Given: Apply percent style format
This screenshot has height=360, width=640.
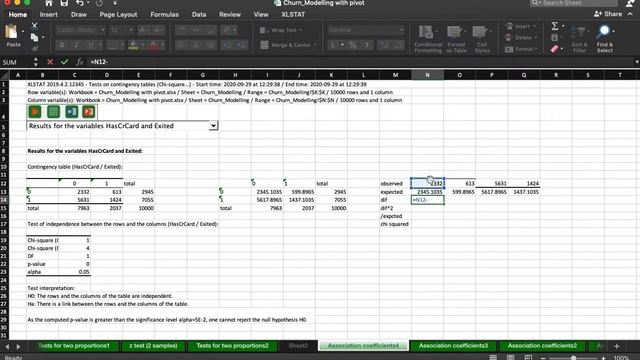Looking at the screenshot, I should click(352, 45).
